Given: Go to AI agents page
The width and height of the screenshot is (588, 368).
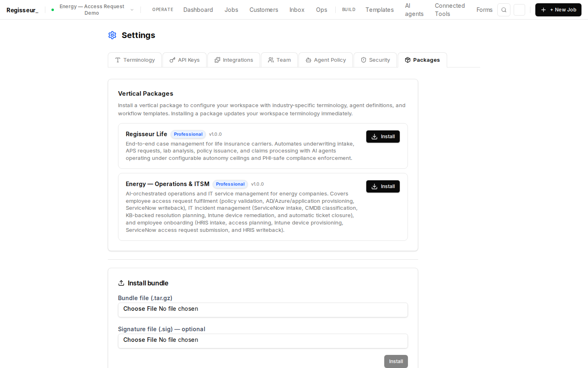Looking at the screenshot, I should tap(414, 10).
